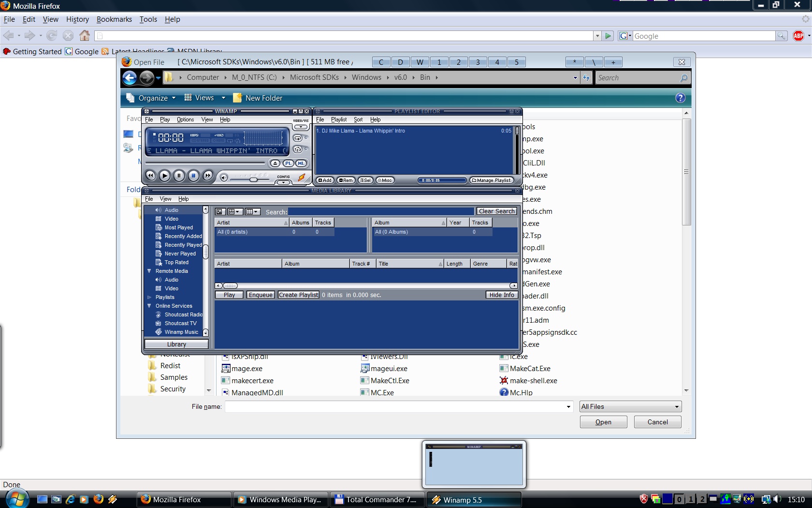This screenshot has height=508, width=812.
Task: Click the Hide Info button
Action: tap(502, 295)
